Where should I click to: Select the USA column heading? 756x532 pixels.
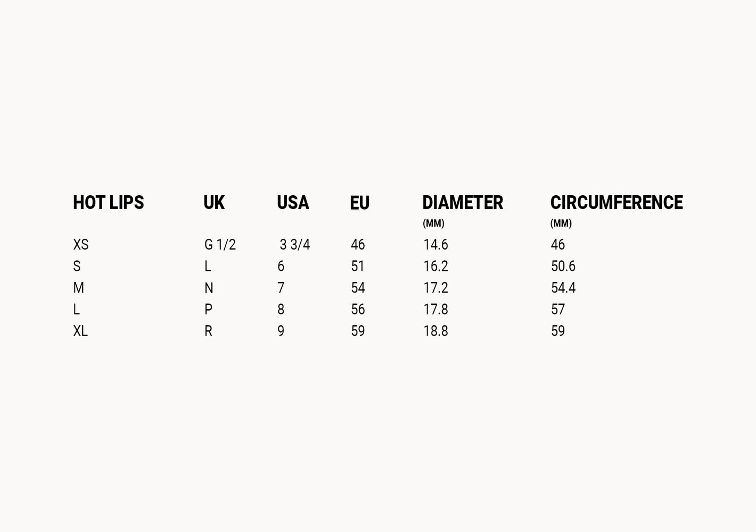point(293,203)
